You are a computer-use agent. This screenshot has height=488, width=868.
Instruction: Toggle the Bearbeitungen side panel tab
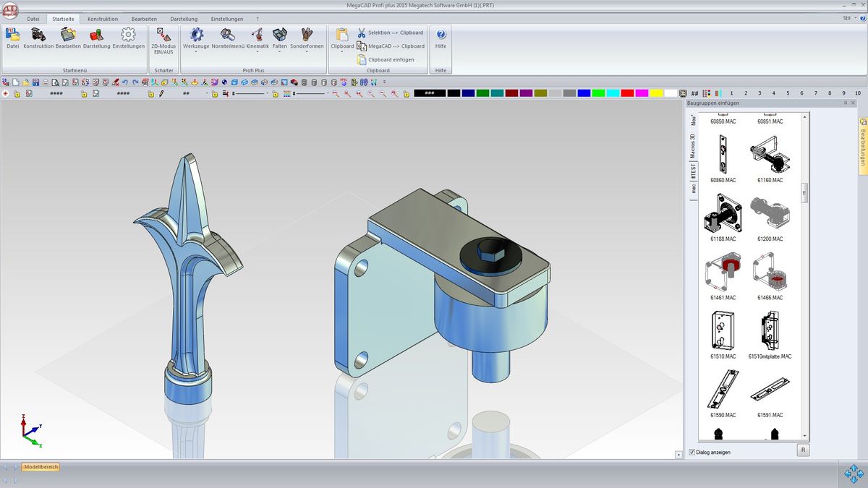[863, 142]
